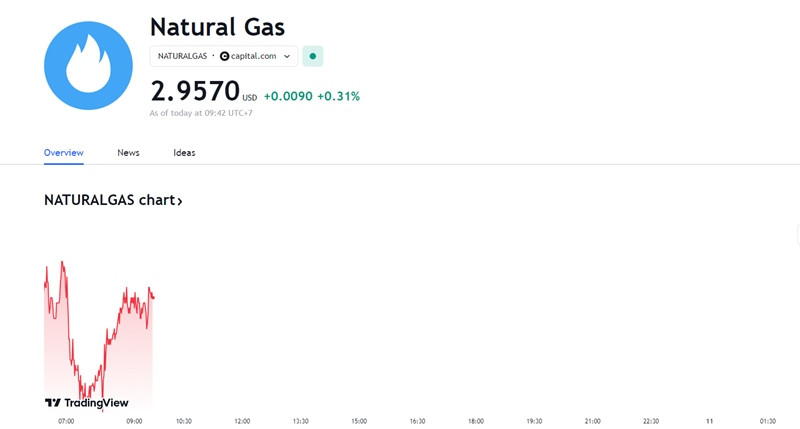The height and width of the screenshot is (429, 800).
Task: Switch to the News tab
Action: tap(128, 153)
